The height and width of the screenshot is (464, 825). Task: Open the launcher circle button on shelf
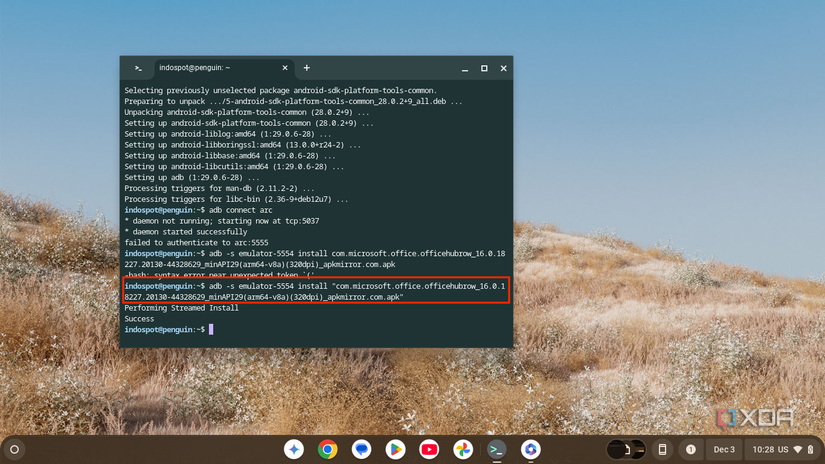[x=15, y=449]
